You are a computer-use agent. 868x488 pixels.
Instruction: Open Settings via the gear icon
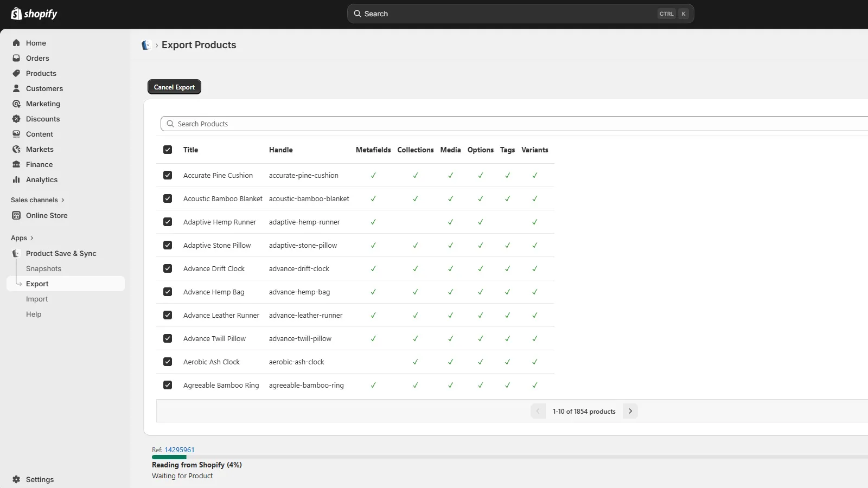(17, 479)
